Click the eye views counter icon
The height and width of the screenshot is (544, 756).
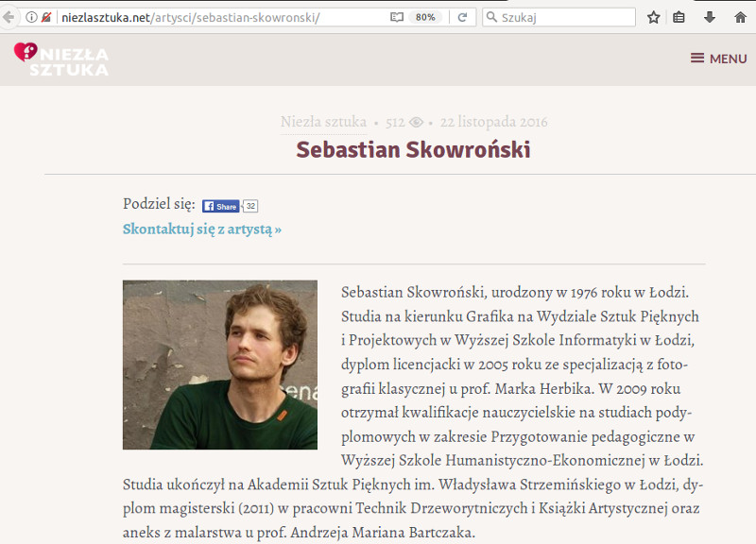[x=416, y=123]
